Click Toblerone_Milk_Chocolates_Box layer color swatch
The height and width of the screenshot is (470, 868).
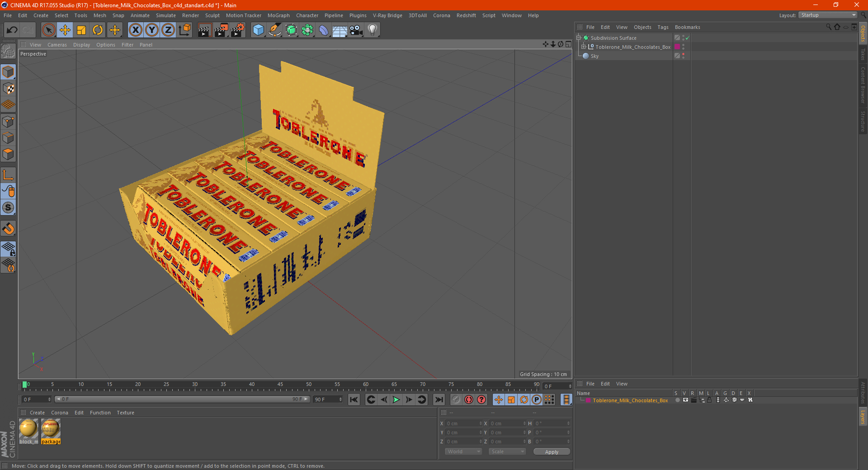pyautogui.click(x=677, y=47)
